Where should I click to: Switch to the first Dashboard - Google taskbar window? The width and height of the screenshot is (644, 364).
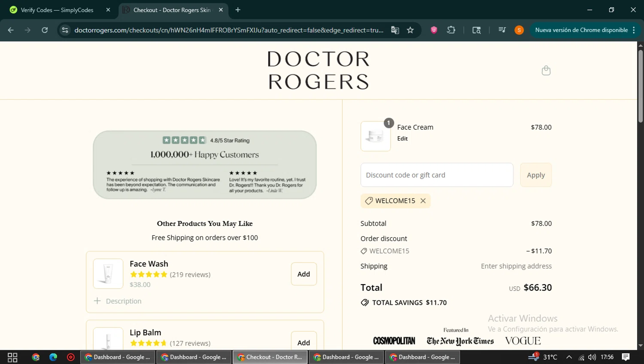(118, 357)
